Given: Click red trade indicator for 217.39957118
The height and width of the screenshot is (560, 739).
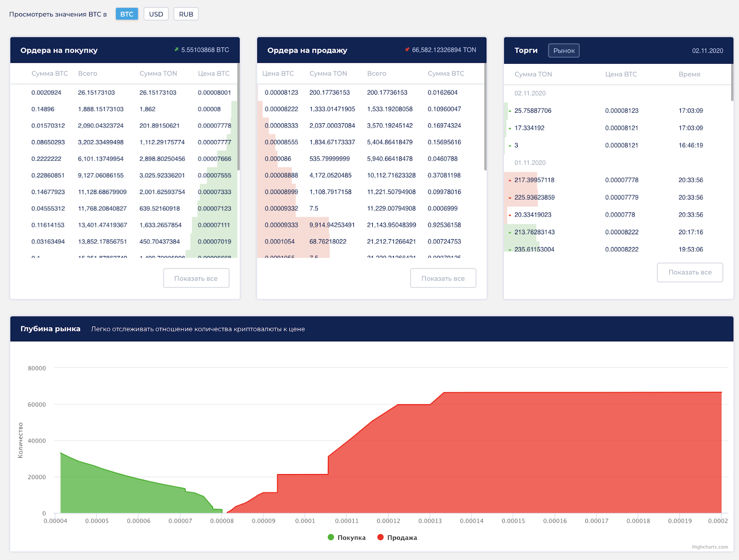Looking at the screenshot, I should (510, 181).
